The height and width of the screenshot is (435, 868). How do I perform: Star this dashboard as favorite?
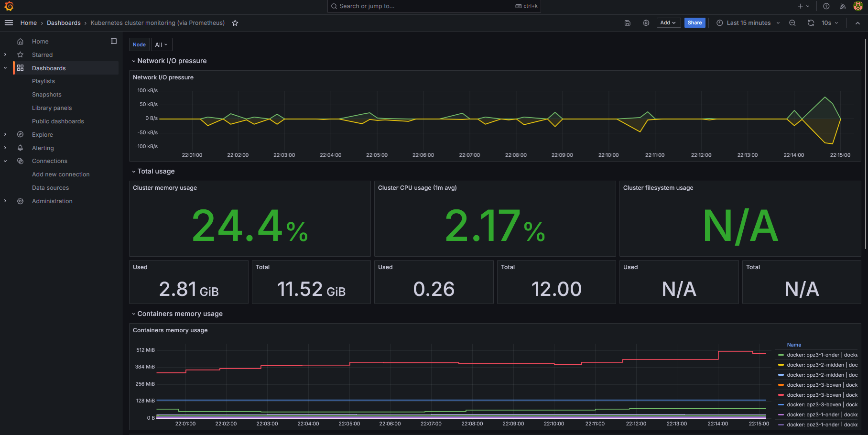click(235, 23)
